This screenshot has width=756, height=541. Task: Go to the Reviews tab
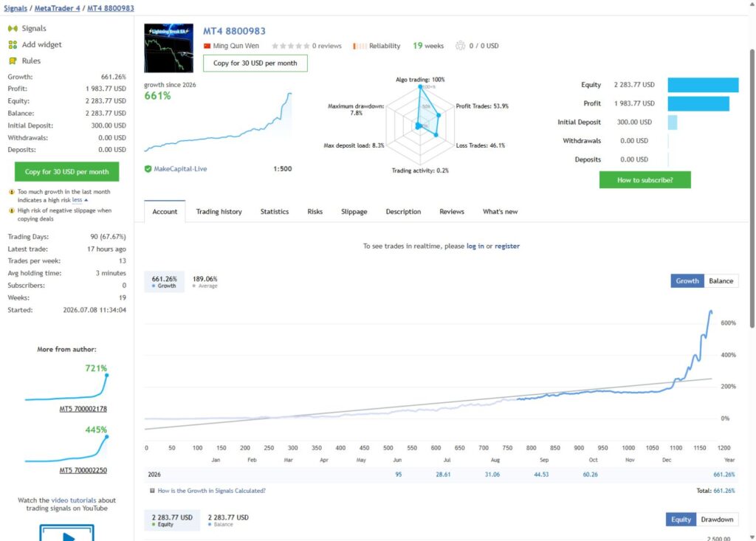click(452, 212)
